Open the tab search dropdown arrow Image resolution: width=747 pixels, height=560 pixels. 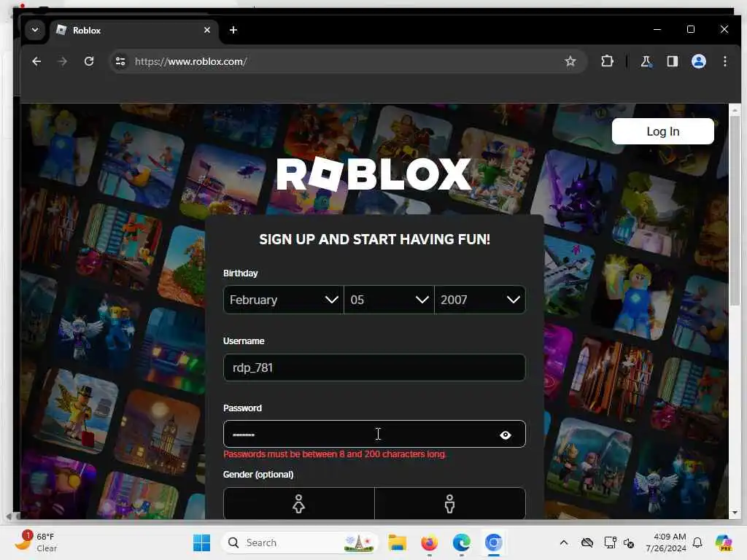35,30
